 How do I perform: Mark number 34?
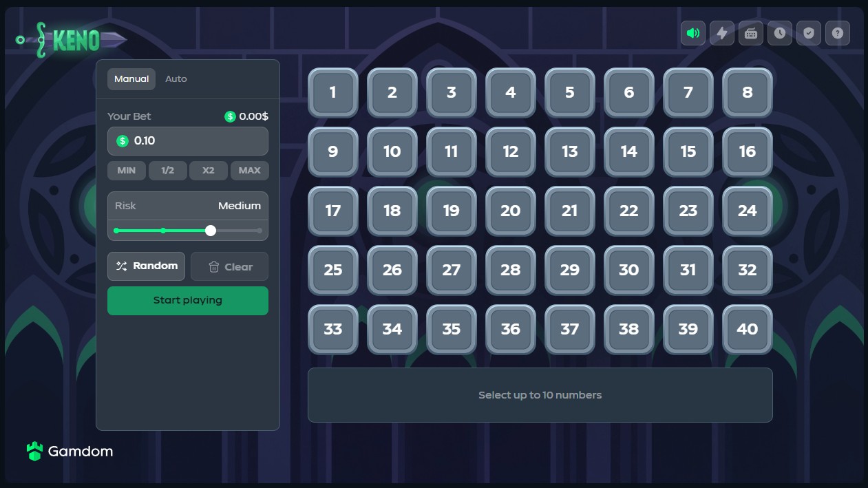click(392, 330)
